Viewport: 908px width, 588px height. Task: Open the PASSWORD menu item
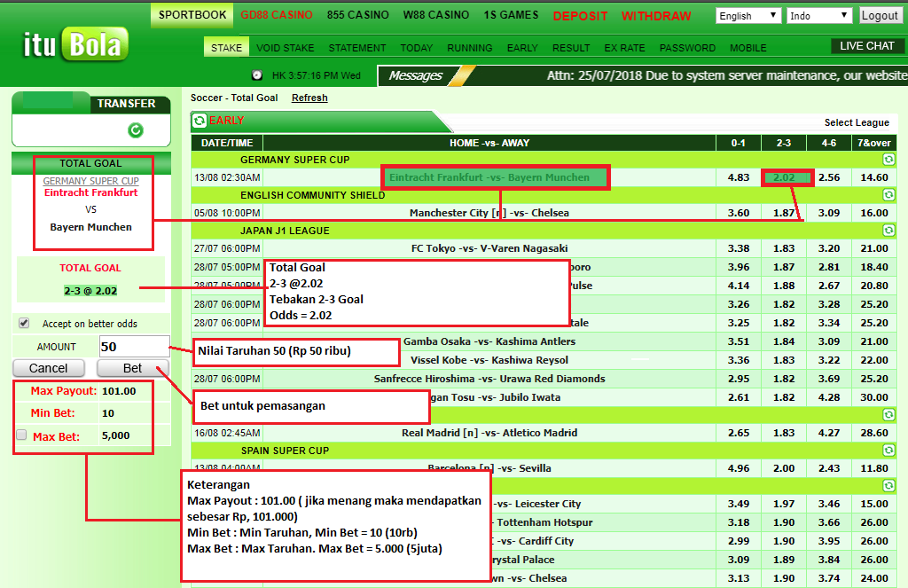[687, 48]
